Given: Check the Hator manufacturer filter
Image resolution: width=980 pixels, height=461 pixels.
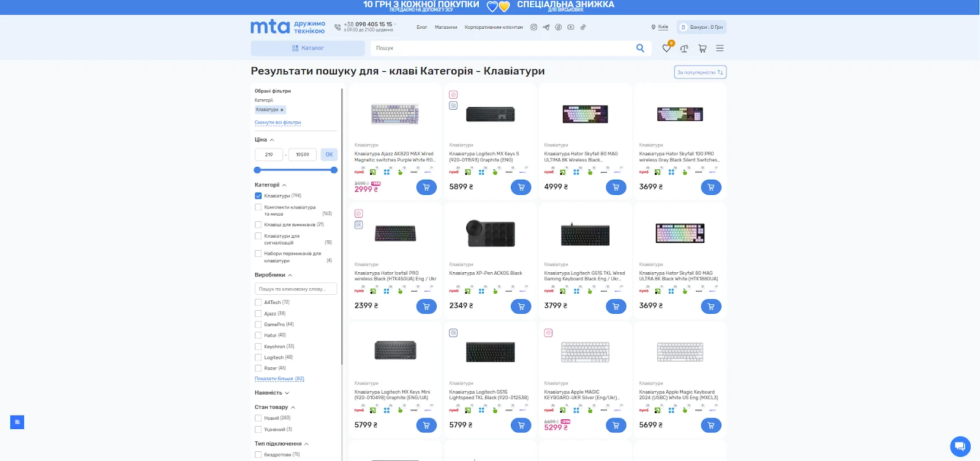Looking at the screenshot, I should pyautogui.click(x=258, y=335).
